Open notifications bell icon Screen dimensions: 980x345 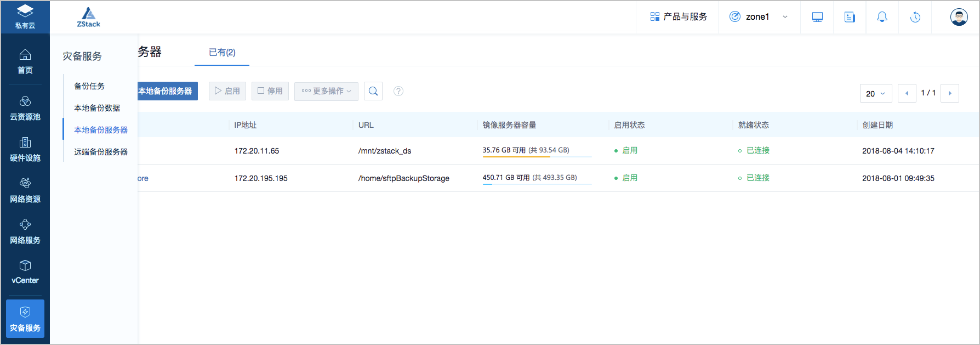click(x=882, y=17)
